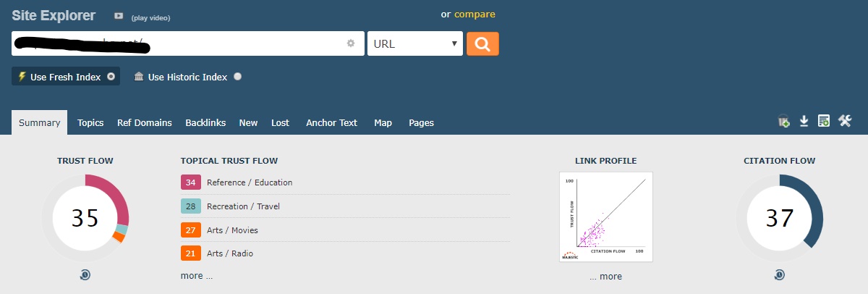Image resolution: width=868 pixels, height=294 pixels.
Task: Open the Anchor Text tab
Action: 331,122
